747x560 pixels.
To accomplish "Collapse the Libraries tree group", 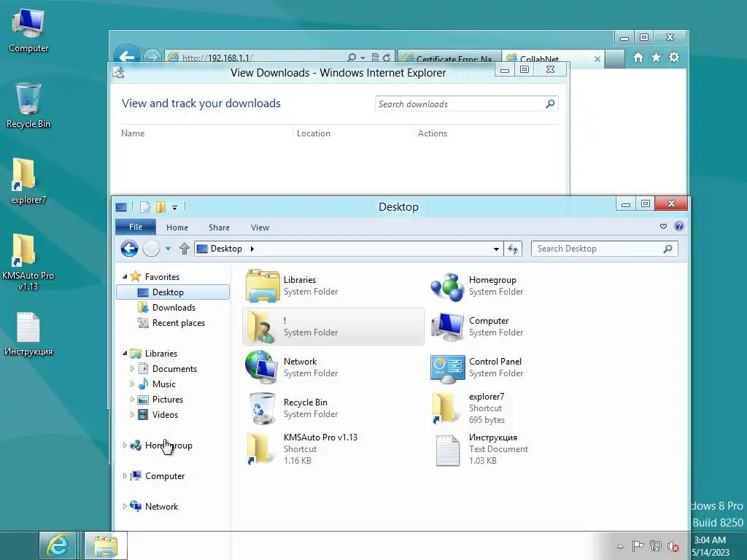I will pos(125,354).
